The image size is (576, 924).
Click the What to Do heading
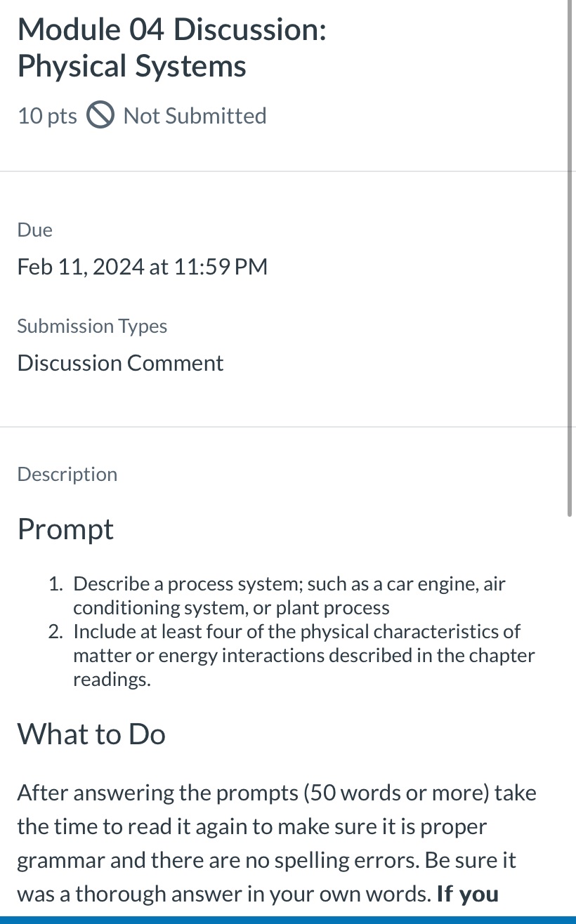coord(91,734)
